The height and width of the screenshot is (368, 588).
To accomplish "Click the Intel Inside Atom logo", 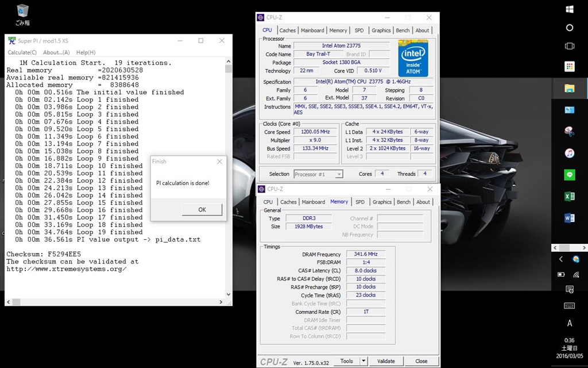I will tap(413, 58).
